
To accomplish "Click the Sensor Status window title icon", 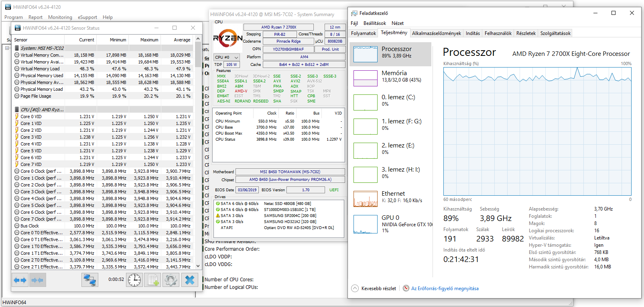I will tap(18, 28).
